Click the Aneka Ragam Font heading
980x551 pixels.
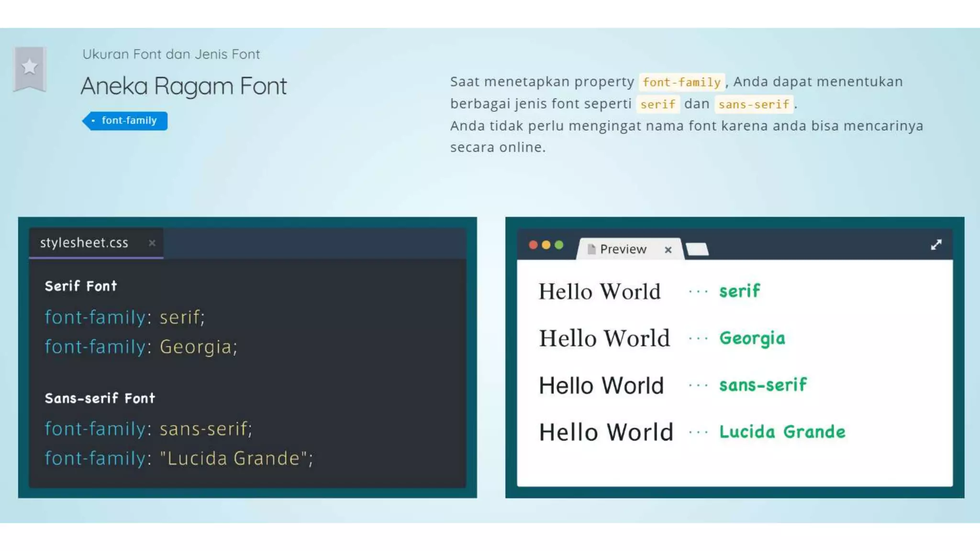pyautogui.click(x=184, y=87)
